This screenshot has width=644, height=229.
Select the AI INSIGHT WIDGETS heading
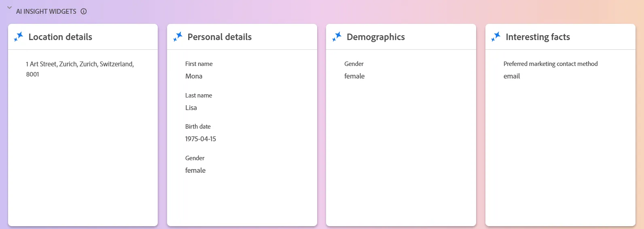click(46, 11)
